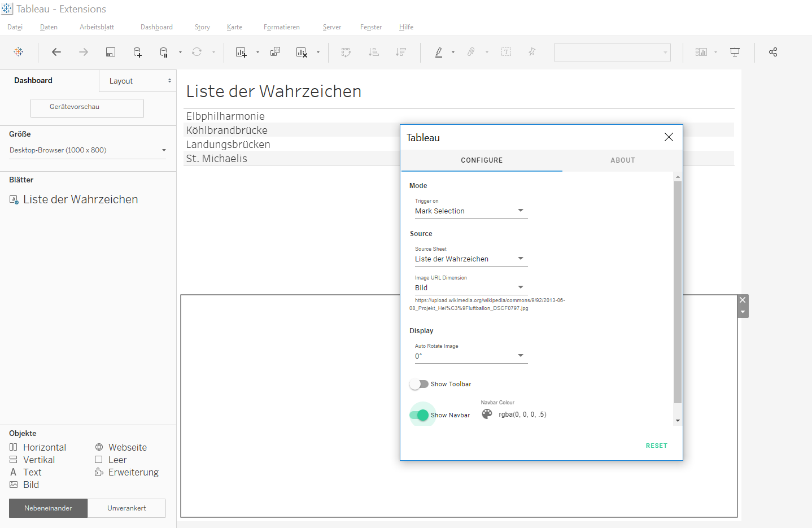Expand the highlight pen dropdown arrow

click(x=453, y=52)
